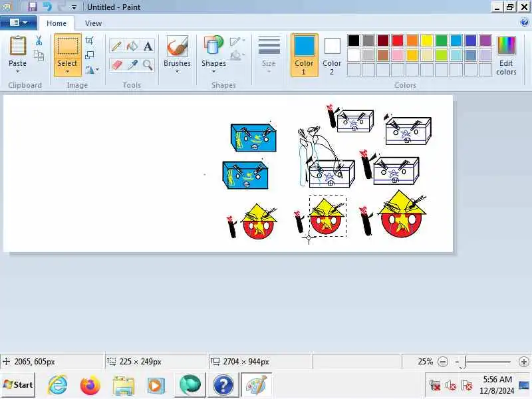Open Firefox from the taskbar

pyautogui.click(x=90, y=385)
